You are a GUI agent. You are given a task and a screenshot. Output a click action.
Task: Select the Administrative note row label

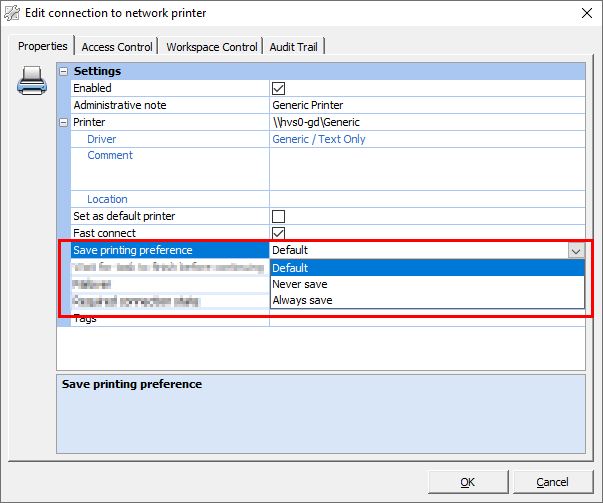(170, 105)
